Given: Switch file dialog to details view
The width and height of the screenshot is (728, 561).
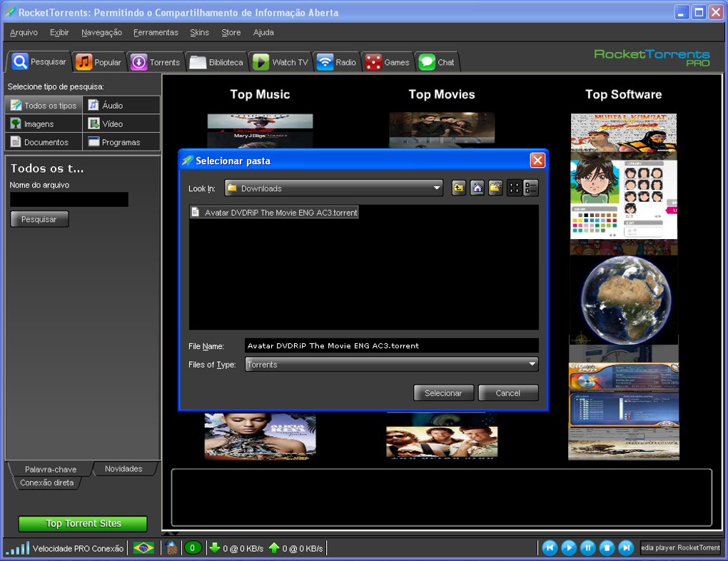Looking at the screenshot, I should click(531, 188).
